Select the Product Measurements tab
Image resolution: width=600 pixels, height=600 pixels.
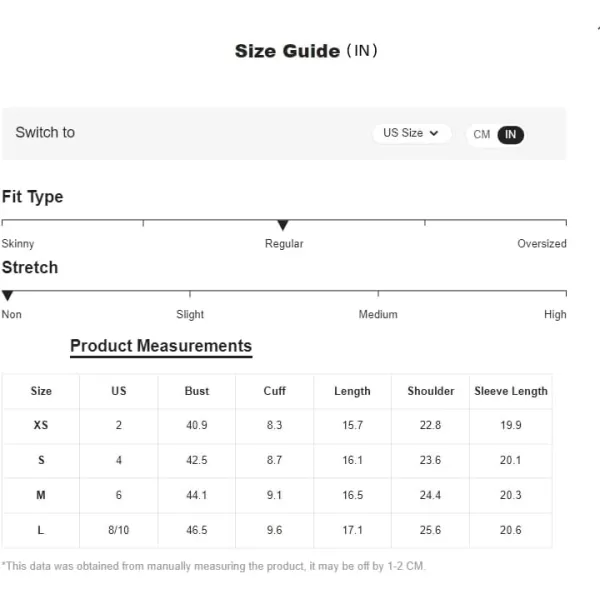161,346
